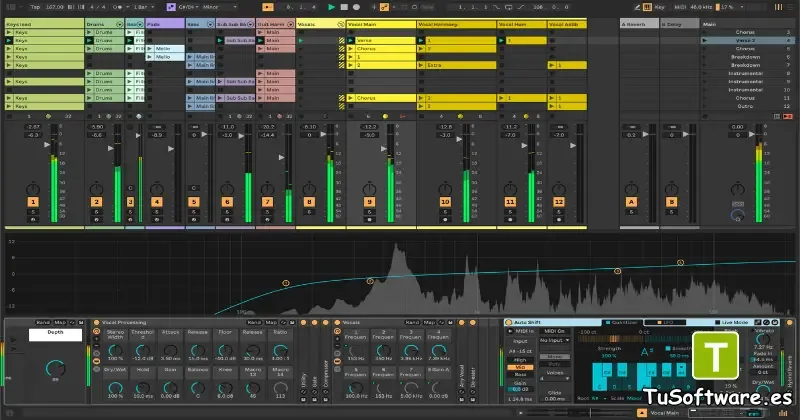Image resolution: width=800 pixels, height=420 pixels.
Task: Fold the Sub Sub Bass group track
Action: point(250,24)
